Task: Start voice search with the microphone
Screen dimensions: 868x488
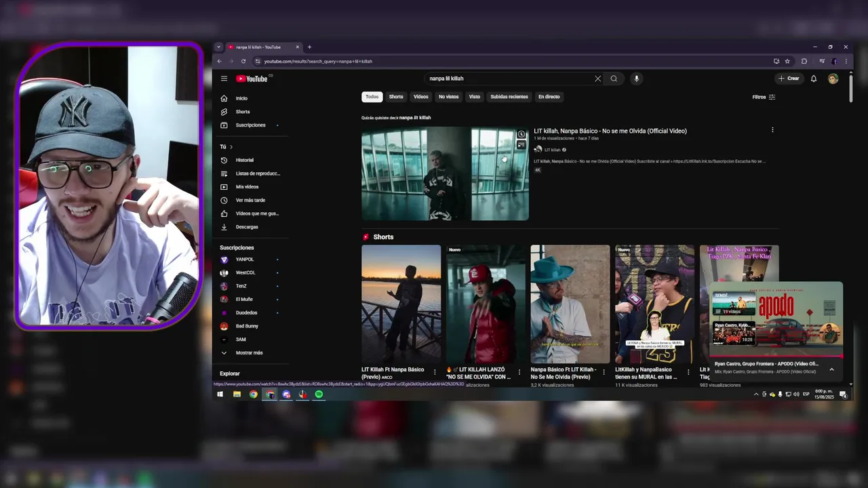Action: [x=636, y=79]
